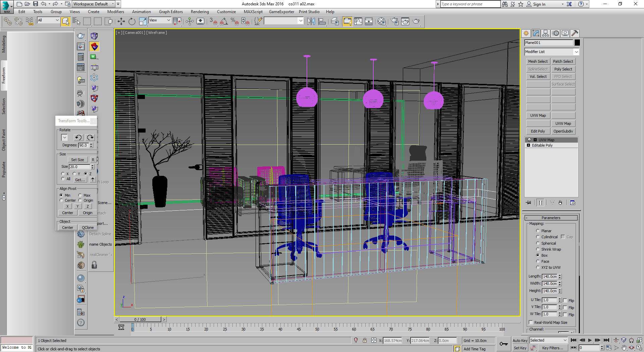Open the Customize menu

[226, 12]
